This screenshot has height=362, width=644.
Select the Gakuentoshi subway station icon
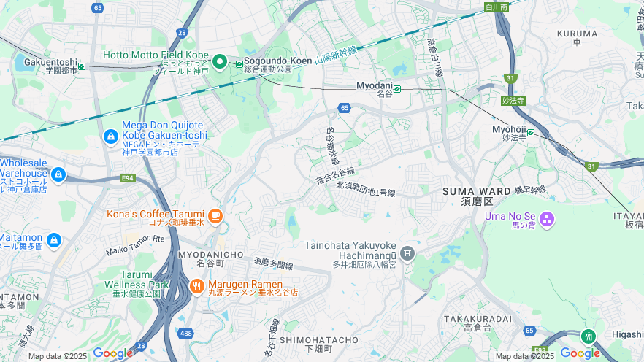click(82, 66)
